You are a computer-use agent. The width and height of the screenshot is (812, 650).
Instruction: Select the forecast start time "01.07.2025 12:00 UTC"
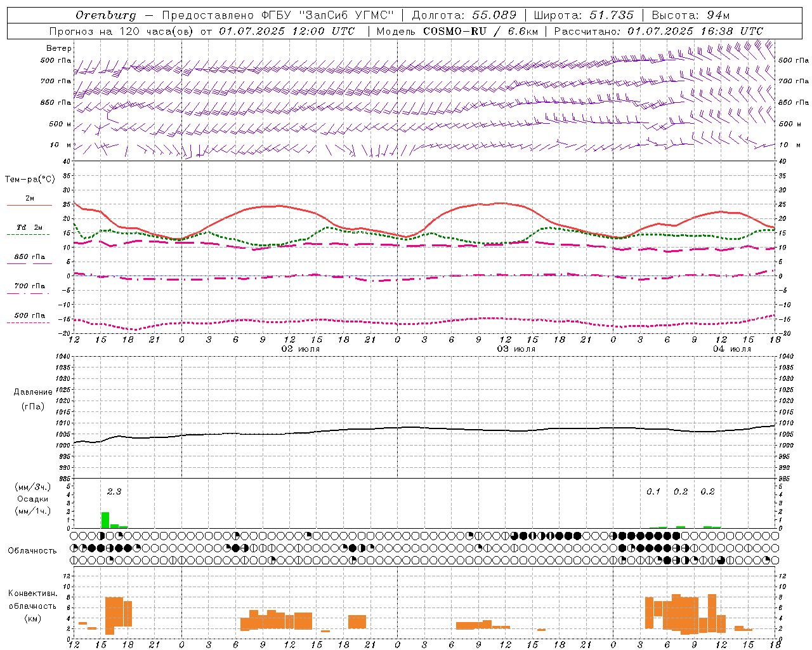(287, 31)
